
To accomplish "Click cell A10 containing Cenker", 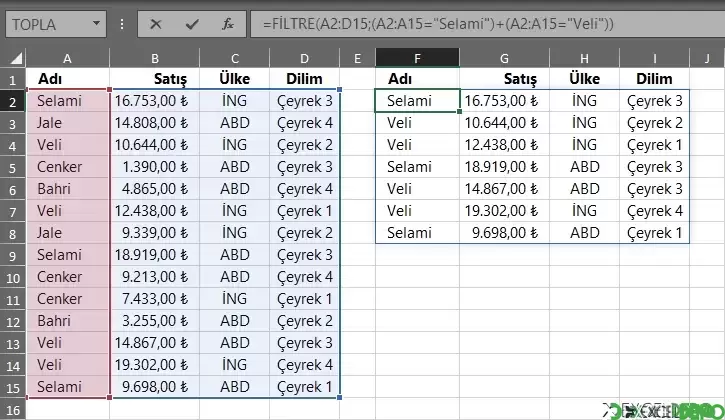I will pyautogui.click(x=68, y=277).
